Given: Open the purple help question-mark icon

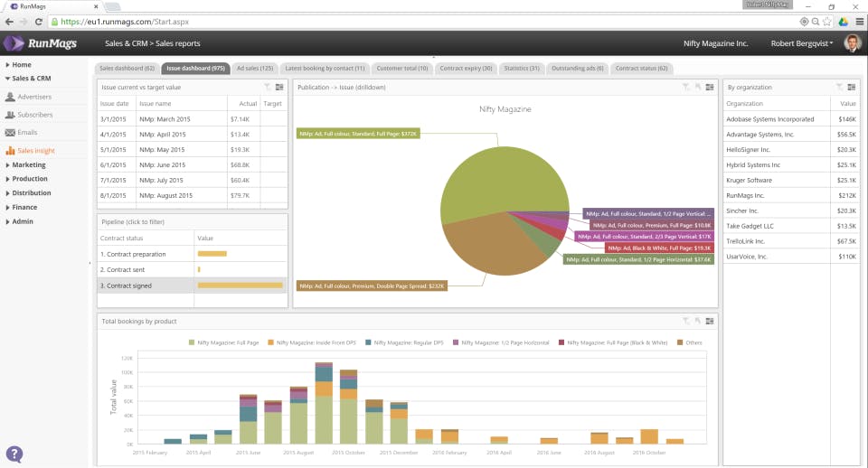Looking at the screenshot, I should (14, 454).
